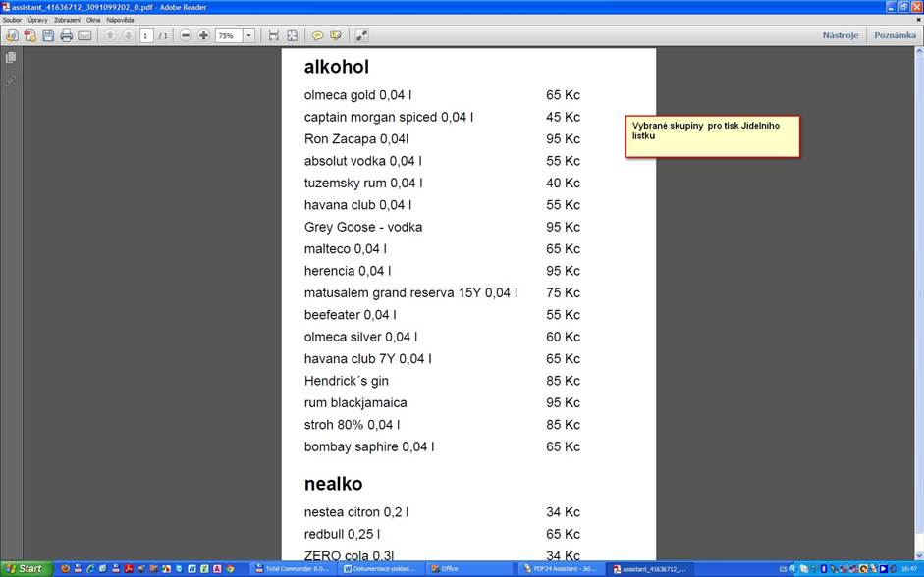Select the highlight text tool icon
924x577 pixels.
click(336, 36)
